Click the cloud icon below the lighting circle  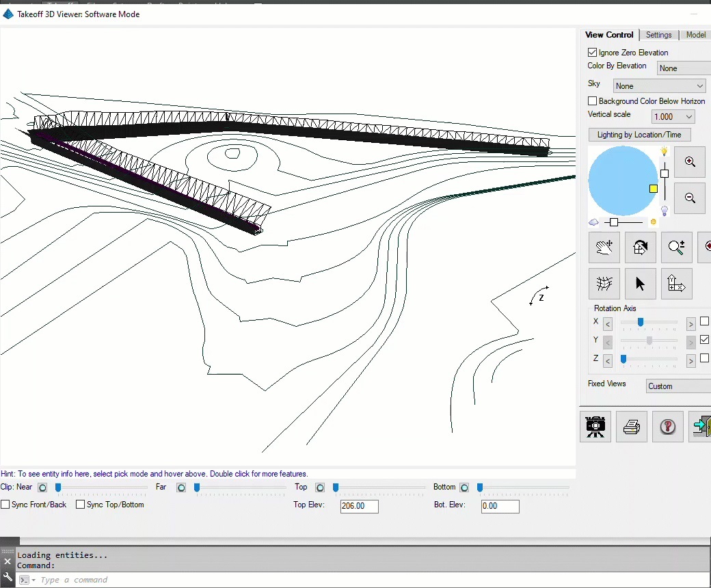[x=593, y=222]
